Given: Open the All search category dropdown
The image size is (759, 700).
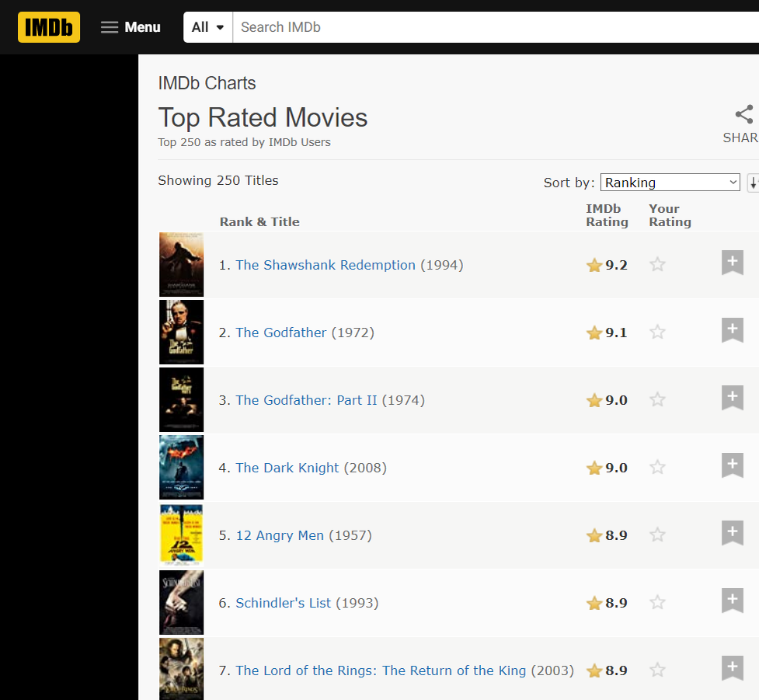Looking at the screenshot, I should (x=207, y=27).
